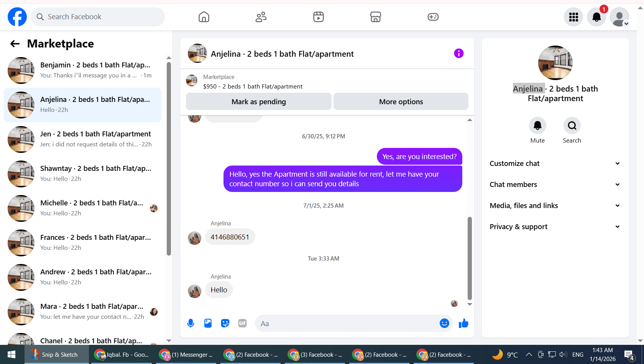
Task: Click the taskbar volume icon
Action: pos(563,355)
